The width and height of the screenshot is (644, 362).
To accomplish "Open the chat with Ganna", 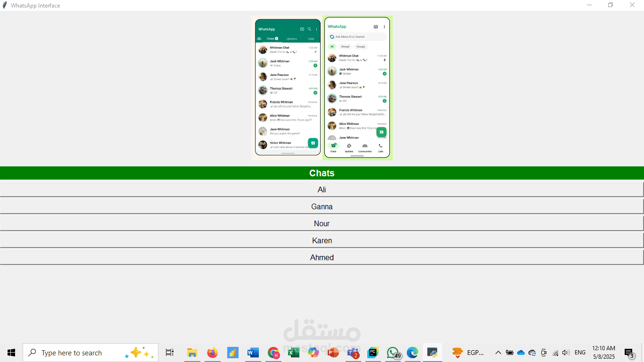I will (x=322, y=206).
